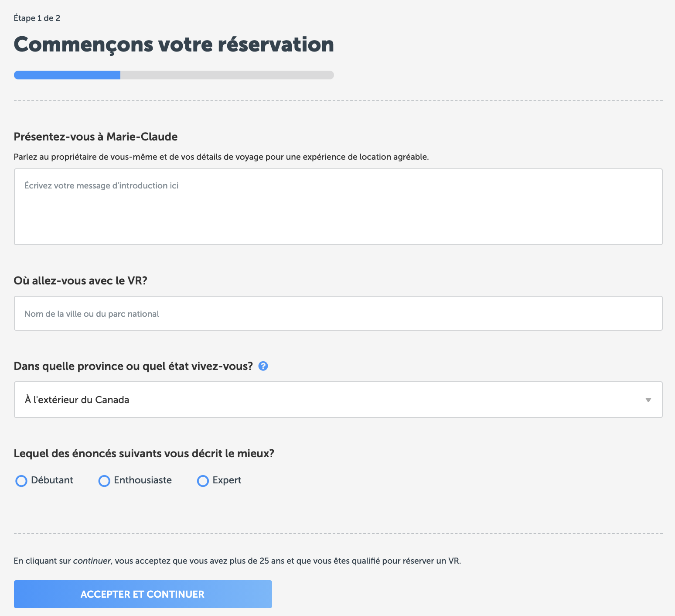The width and height of the screenshot is (675, 616).
Task: Select the Expert radio button
Action: tap(203, 481)
